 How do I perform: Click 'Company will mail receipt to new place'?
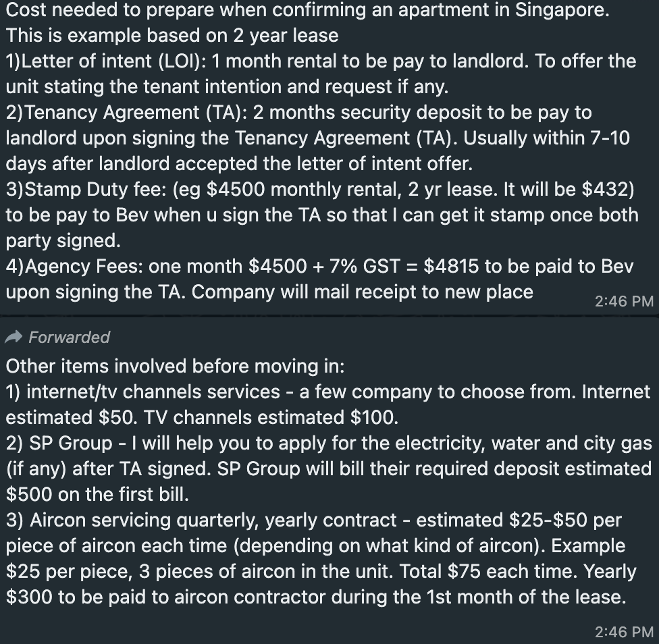(363, 292)
